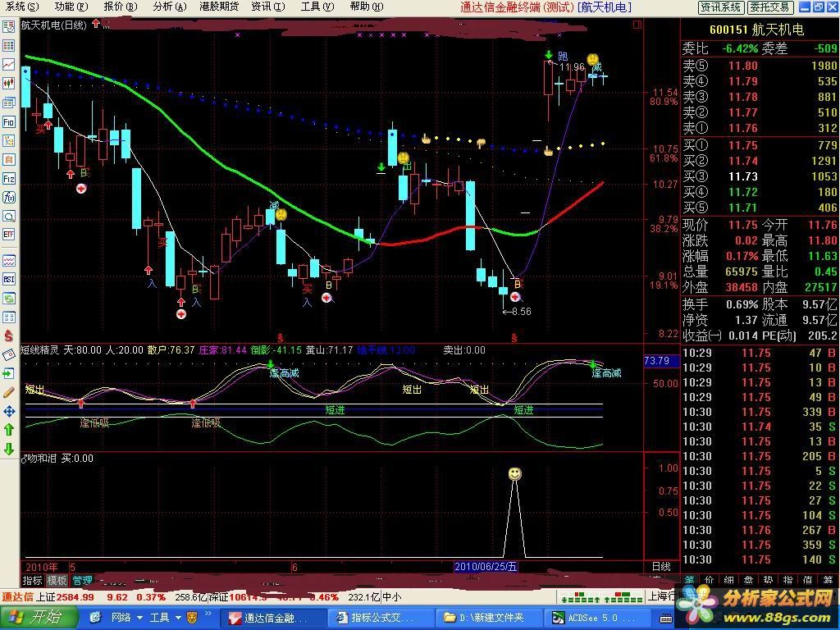Open the f(x) formula manager icon

[x=8, y=197]
